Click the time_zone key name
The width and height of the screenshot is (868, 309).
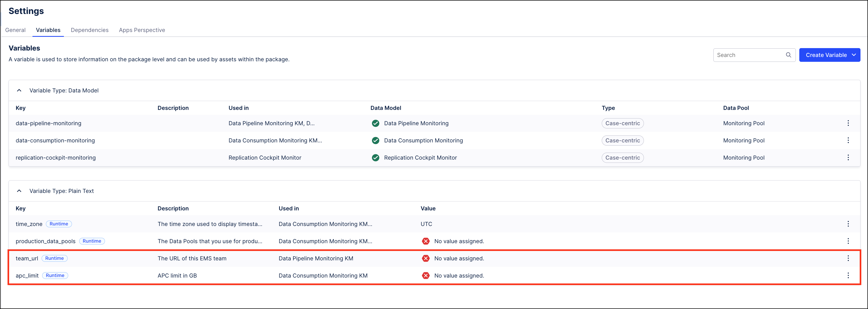(29, 224)
